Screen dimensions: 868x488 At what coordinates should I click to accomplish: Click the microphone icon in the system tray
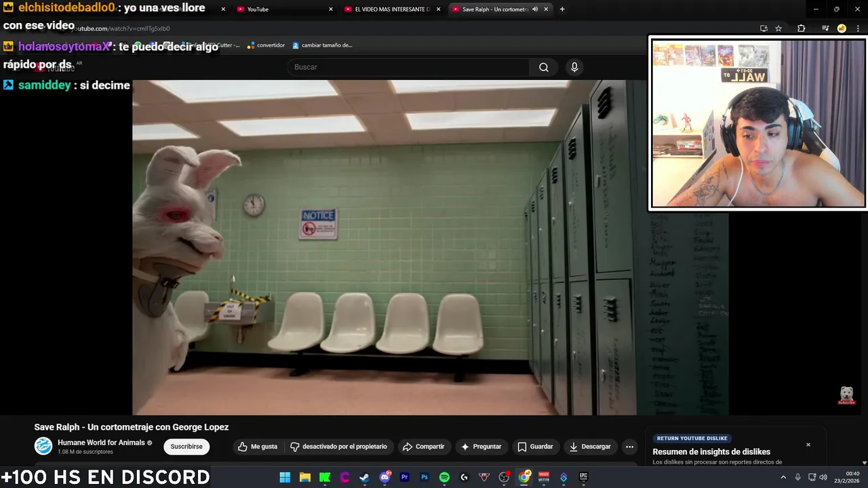click(x=797, y=477)
